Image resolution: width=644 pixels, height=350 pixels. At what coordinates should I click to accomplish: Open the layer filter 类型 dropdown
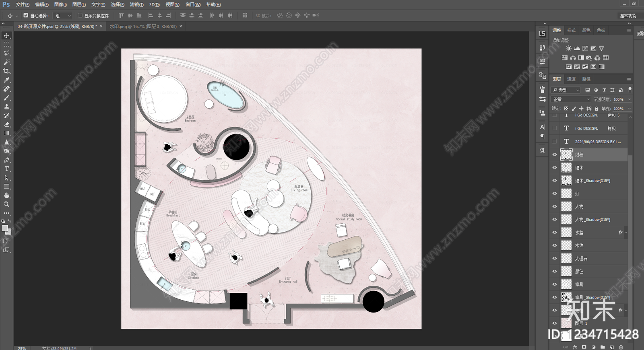tap(566, 90)
